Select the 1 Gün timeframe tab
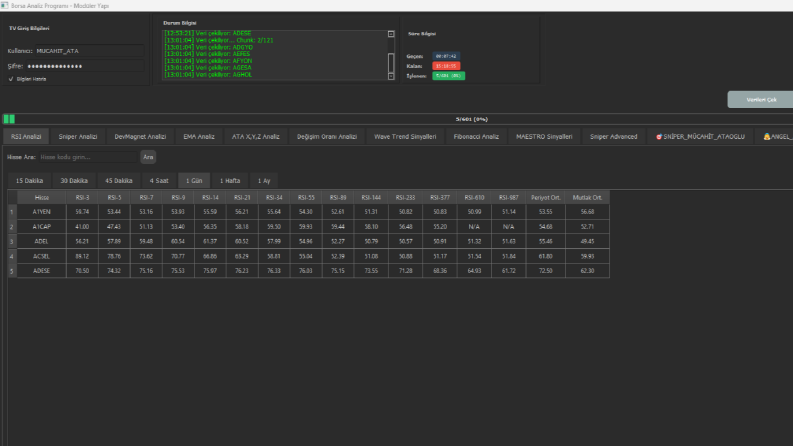Image resolution: width=793 pixels, height=446 pixels. click(x=194, y=181)
